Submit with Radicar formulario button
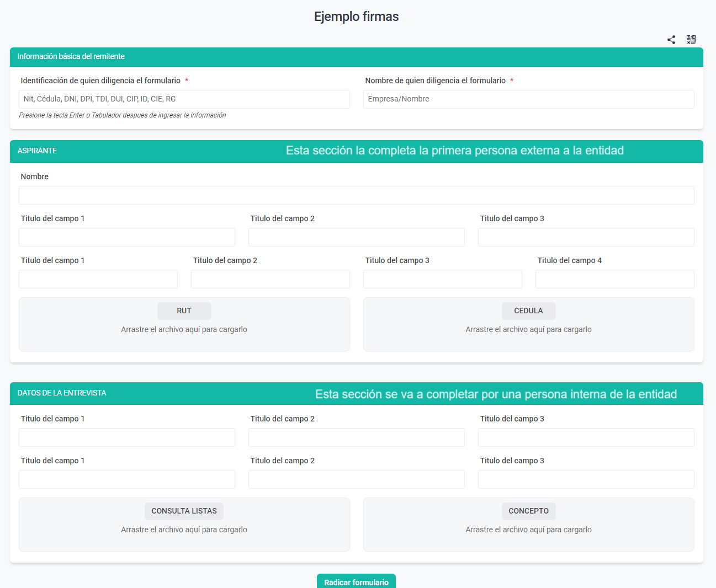 356,582
